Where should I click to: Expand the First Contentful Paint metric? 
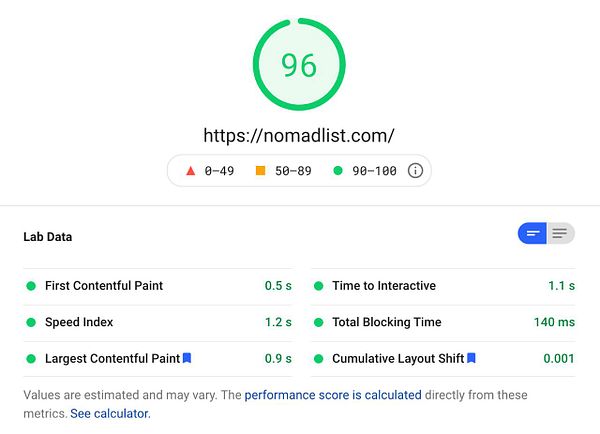pyautogui.click(x=104, y=286)
